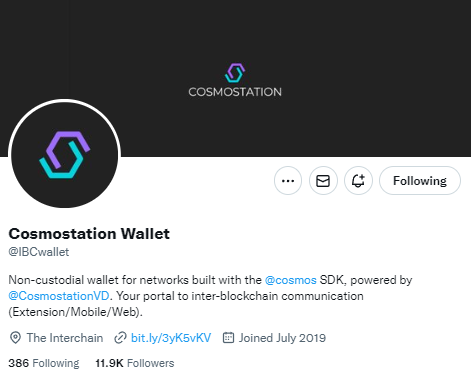Click the location pin icon

tap(15, 338)
